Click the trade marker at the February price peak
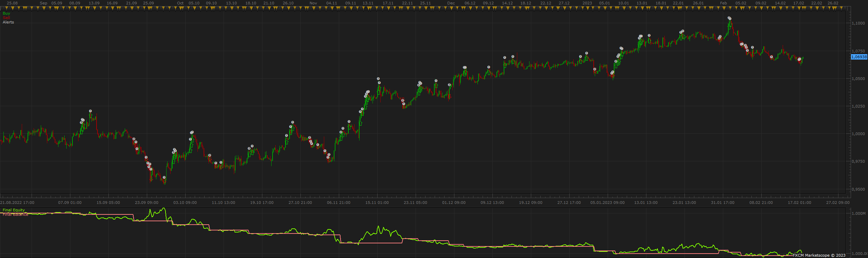Screen dimensions: 868x258 point(729,18)
